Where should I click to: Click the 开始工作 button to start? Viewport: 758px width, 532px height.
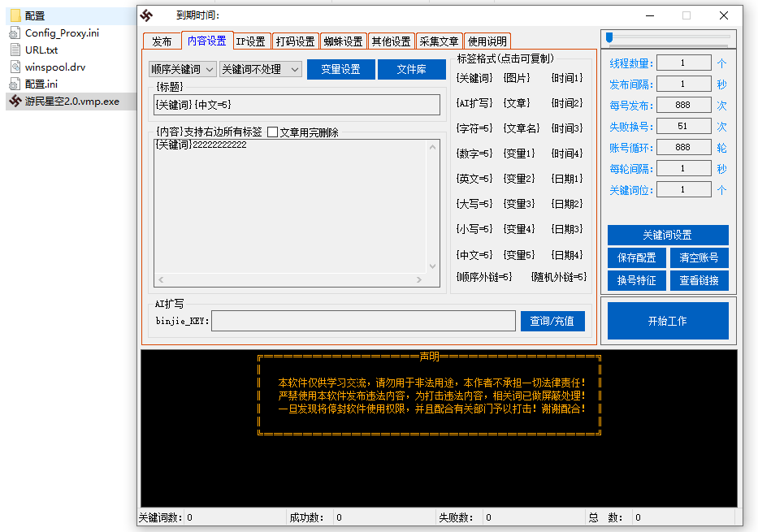point(669,320)
